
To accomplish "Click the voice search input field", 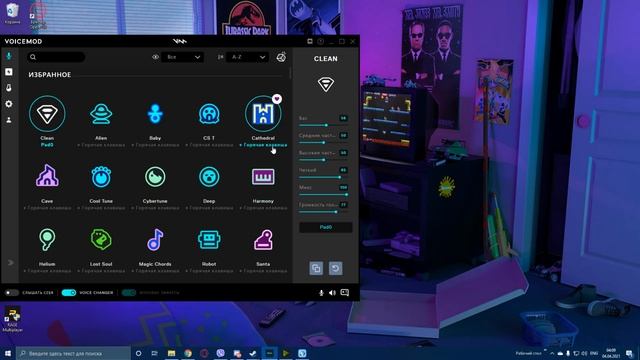I will 56,57.
